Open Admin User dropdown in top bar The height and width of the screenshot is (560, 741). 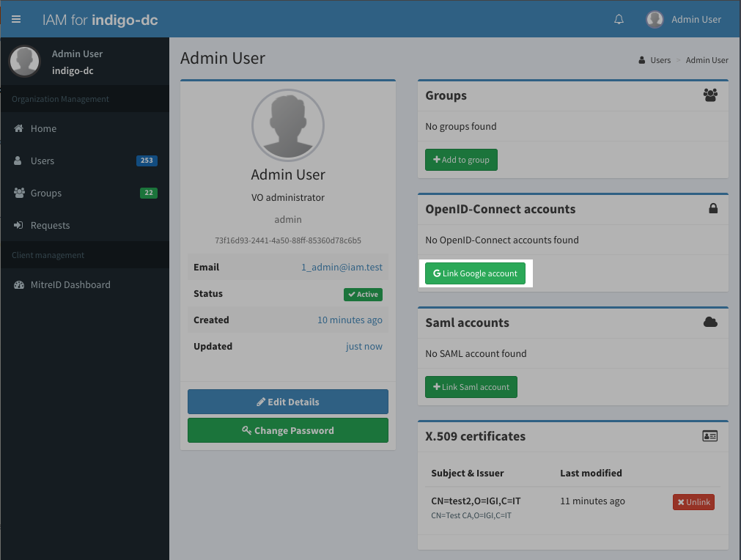coord(684,20)
